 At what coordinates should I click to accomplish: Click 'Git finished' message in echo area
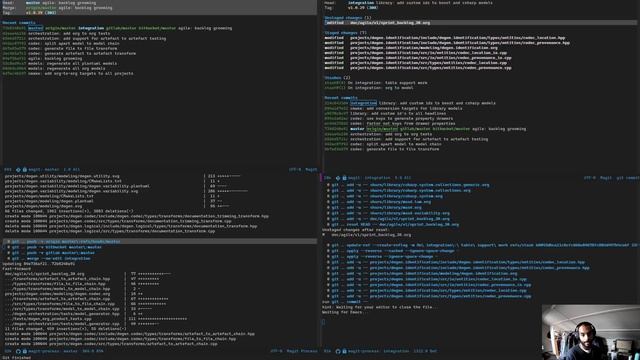pyautogui.click(x=16, y=358)
